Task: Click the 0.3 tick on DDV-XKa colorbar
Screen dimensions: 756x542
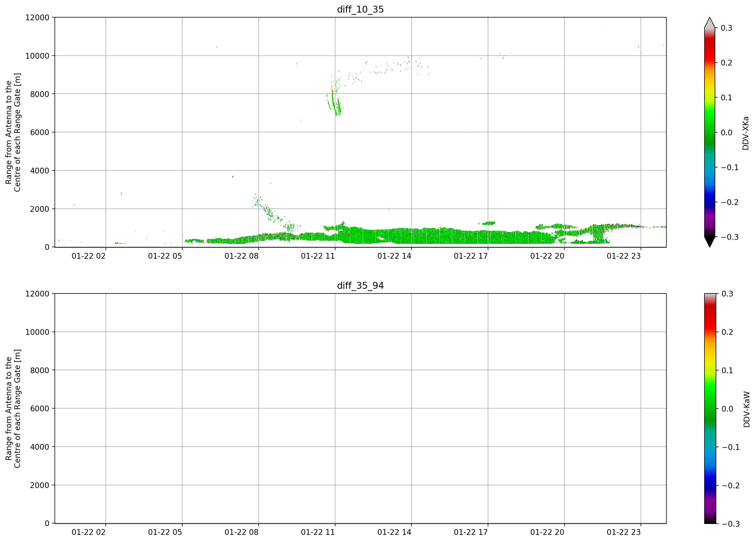Action: 727,28
